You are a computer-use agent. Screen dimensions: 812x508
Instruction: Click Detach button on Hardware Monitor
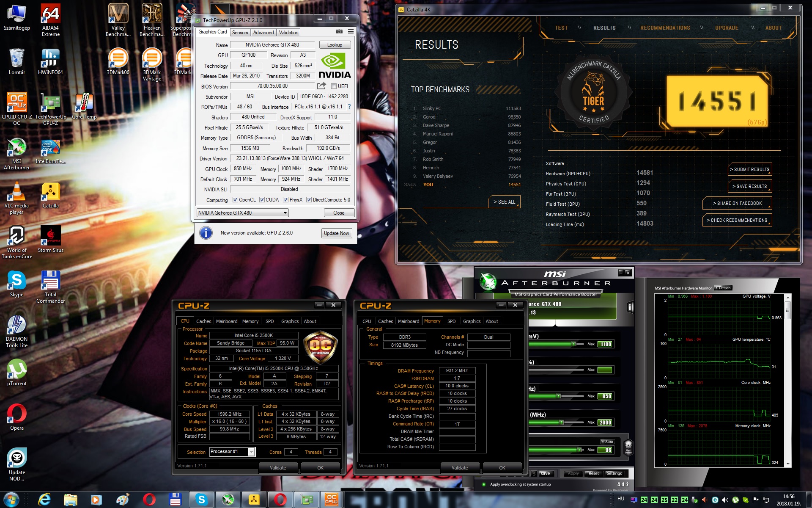(723, 288)
